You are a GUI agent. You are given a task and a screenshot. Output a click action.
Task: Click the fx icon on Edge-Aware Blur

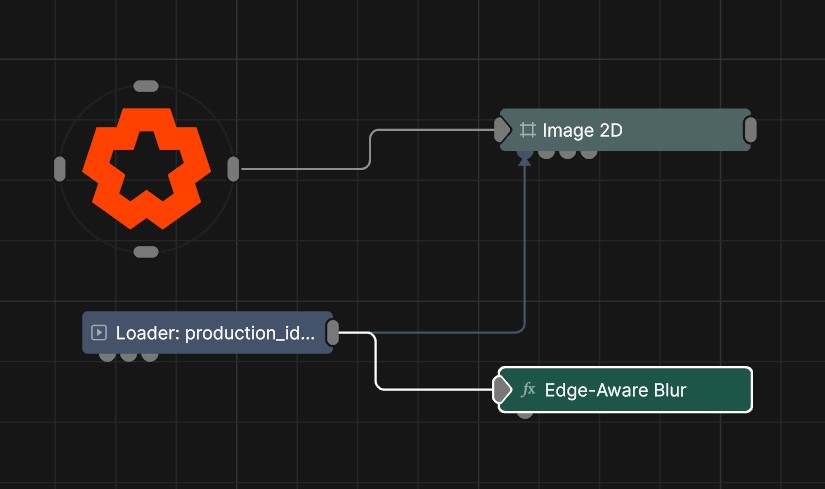(529, 390)
